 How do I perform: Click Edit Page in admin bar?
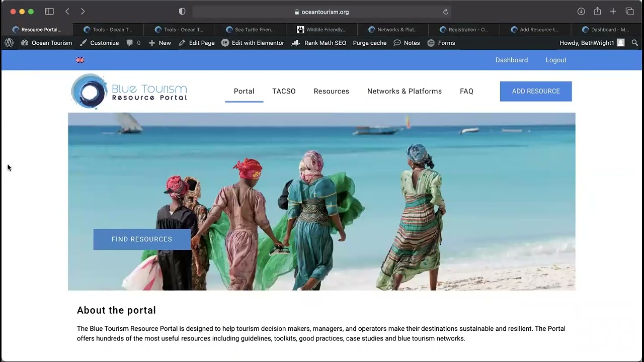click(197, 43)
